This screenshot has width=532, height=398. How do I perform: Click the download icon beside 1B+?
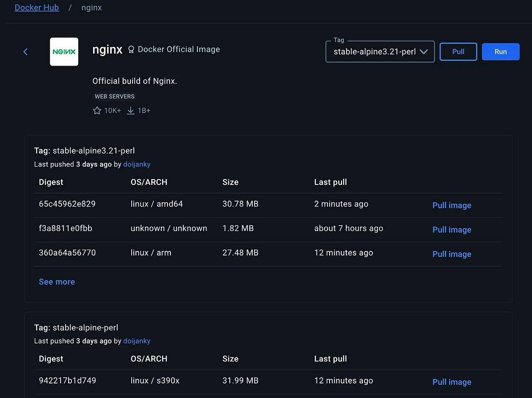[x=131, y=111]
